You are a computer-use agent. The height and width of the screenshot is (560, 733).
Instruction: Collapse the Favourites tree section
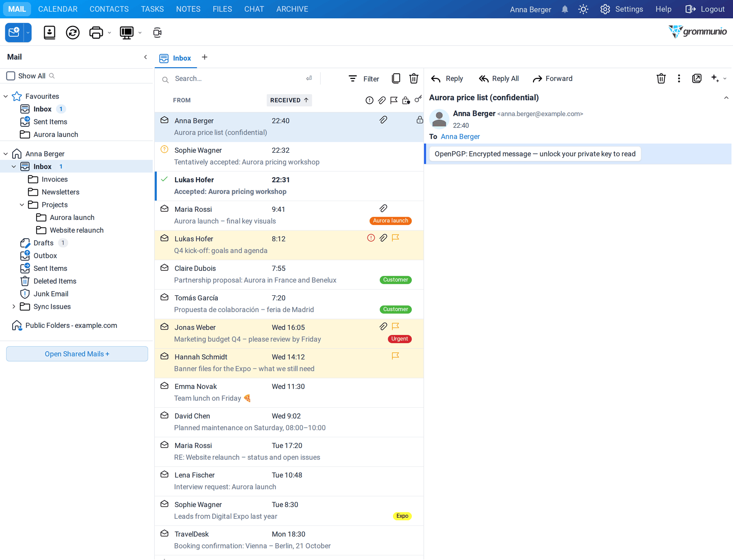pyautogui.click(x=6, y=96)
